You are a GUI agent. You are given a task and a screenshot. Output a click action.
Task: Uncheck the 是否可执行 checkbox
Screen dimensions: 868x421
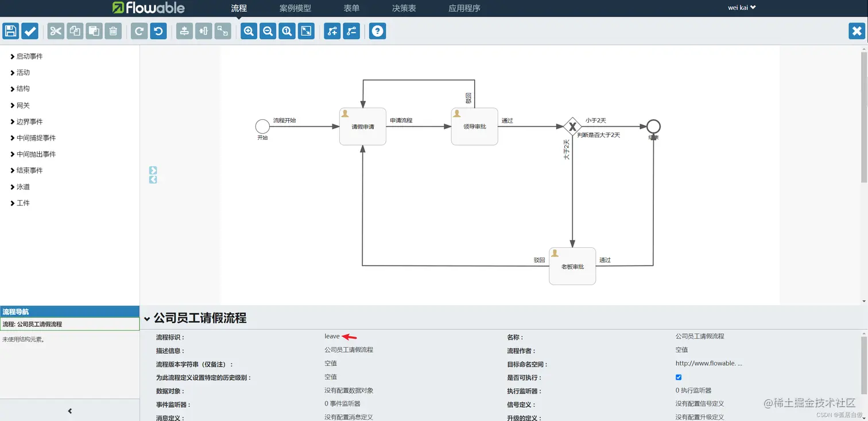pos(678,377)
